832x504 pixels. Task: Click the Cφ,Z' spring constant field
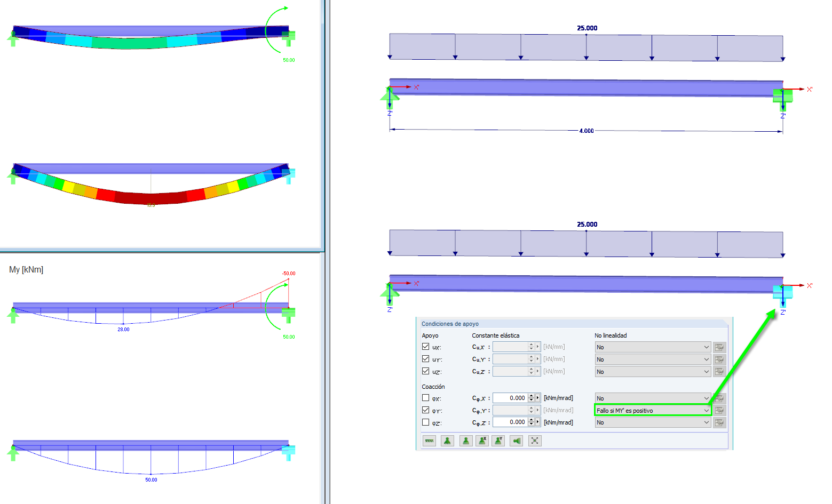510,422
